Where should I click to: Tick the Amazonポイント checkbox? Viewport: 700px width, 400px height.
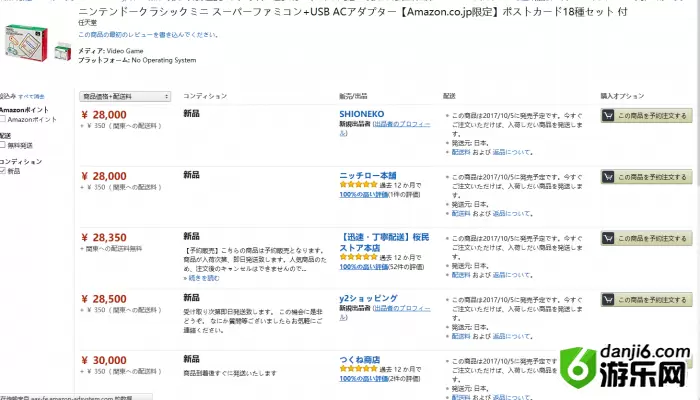click(x=3, y=119)
